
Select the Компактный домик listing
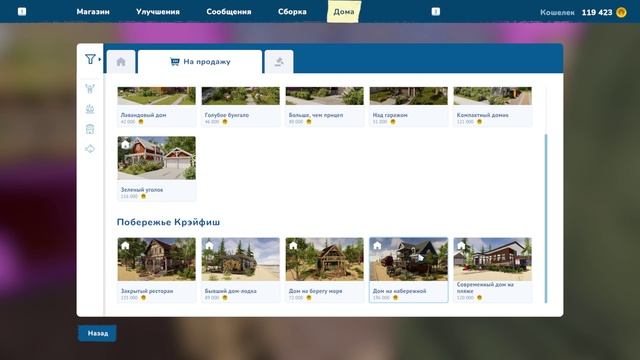click(x=493, y=107)
